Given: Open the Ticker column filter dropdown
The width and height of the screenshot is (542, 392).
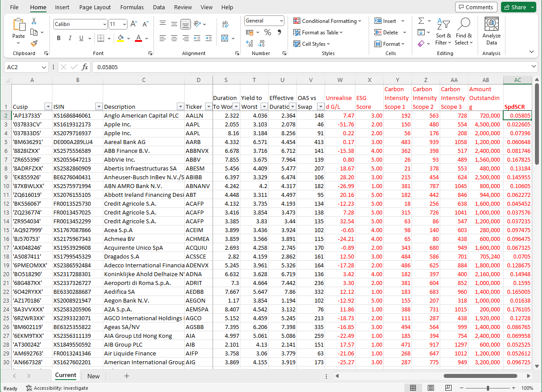Looking at the screenshot, I should point(208,107).
